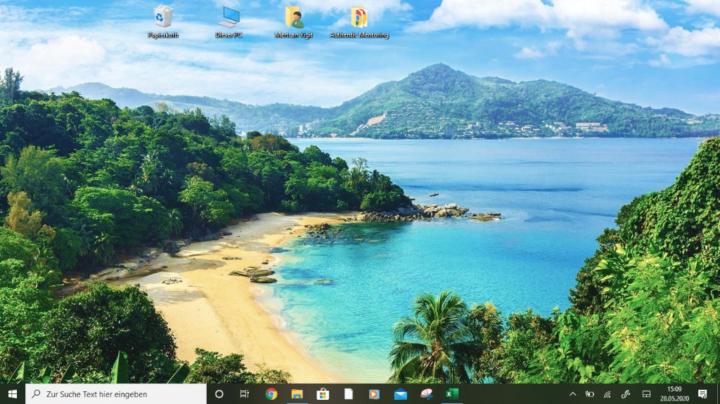This screenshot has width=720, height=404.
Task: Expand hidden system tray icons chevron
Action: tap(573, 394)
